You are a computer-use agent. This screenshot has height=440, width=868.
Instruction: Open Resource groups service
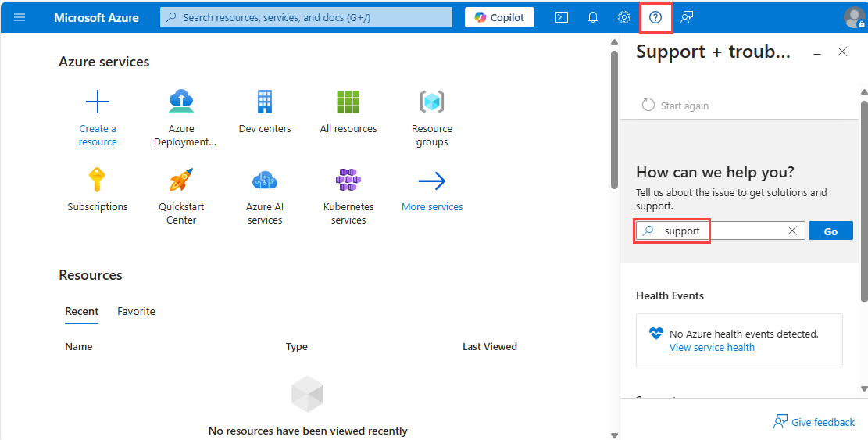[432, 102]
